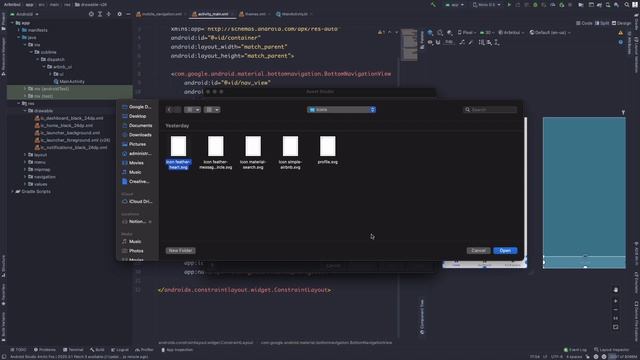Select the Icon material-search.svg file
This screenshot has width=640, height=360.
[x=253, y=153]
